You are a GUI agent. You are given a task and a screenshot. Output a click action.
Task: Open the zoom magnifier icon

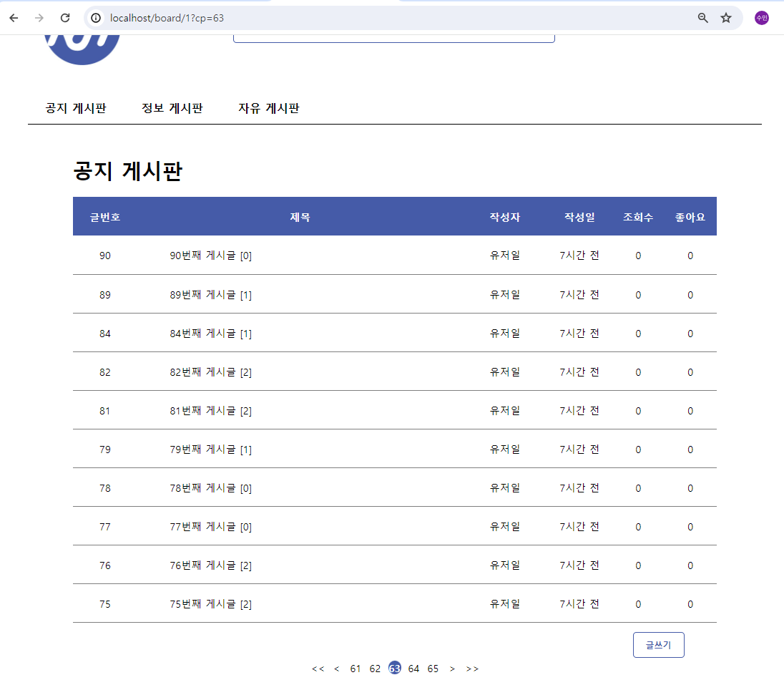[702, 18]
